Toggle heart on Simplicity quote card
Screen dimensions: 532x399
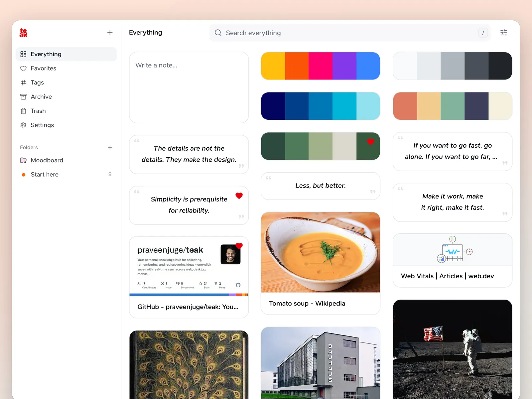click(x=239, y=196)
